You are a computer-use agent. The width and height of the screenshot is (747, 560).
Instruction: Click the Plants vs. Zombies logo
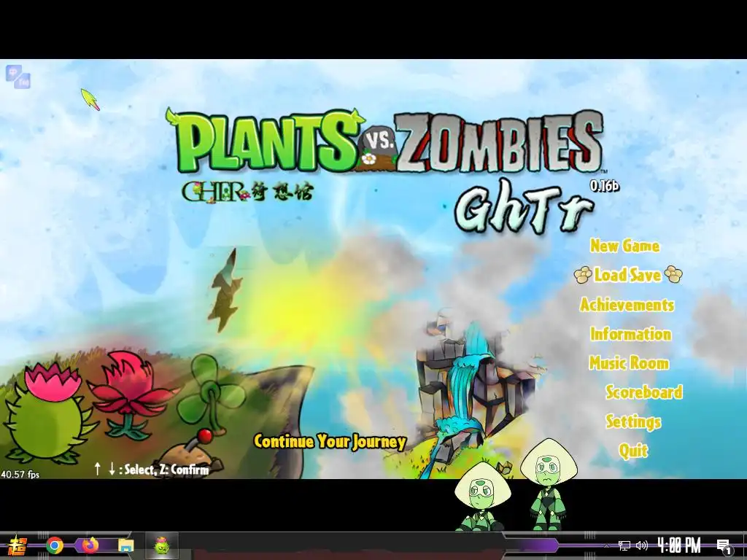tap(385, 141)
